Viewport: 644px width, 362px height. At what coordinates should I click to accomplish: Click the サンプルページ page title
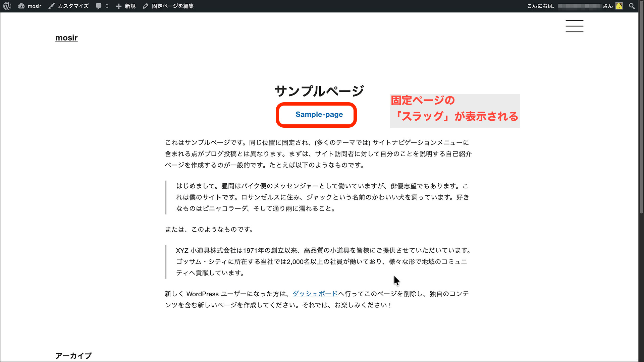(319, 90)
